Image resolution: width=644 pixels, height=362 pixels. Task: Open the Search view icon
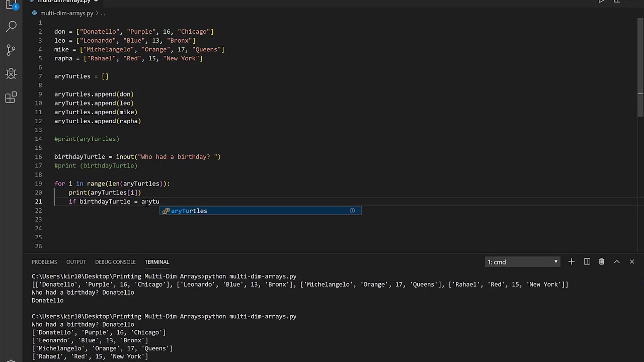pos(11,26)
